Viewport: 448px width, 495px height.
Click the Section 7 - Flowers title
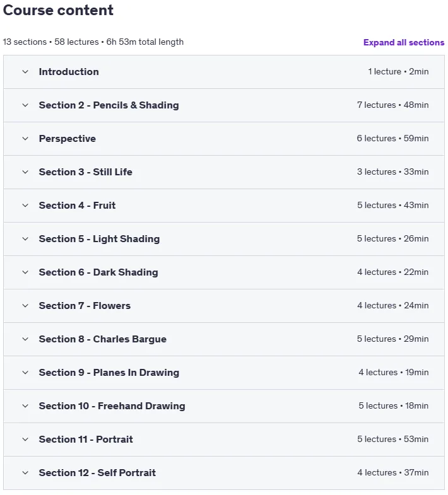(x=85, y=306)
